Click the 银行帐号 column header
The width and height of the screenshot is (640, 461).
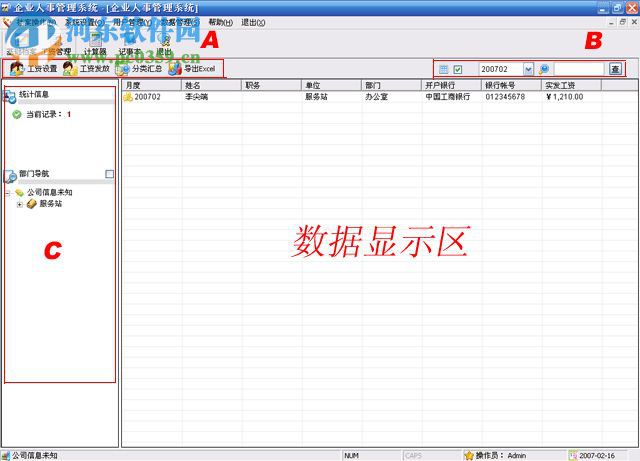pos(511,85)
